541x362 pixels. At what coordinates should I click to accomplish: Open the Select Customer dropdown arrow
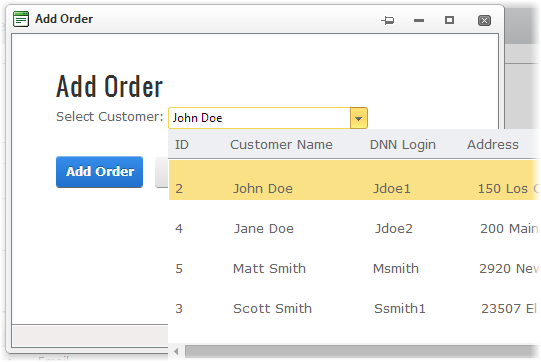[x=358, y=118]
